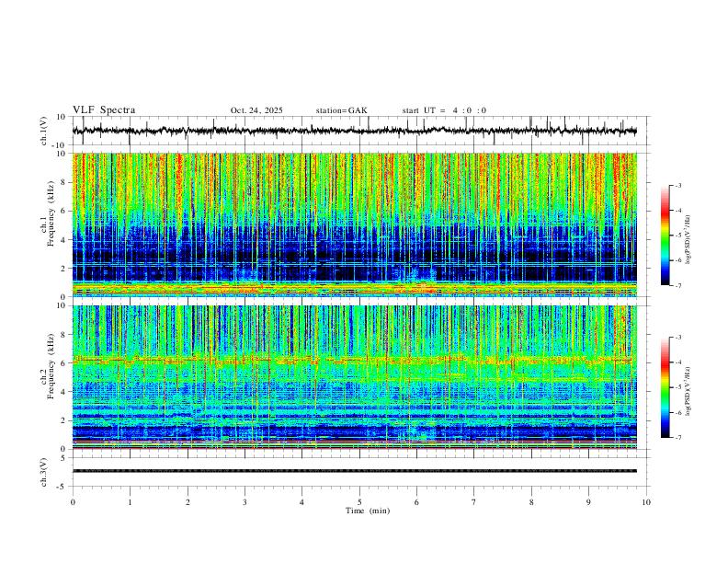Click the ch.1 colorbar "log(PSD)(V²/Hz)" label
The height and width of the screenshot is (563, 728).
[x=688, y=240]
